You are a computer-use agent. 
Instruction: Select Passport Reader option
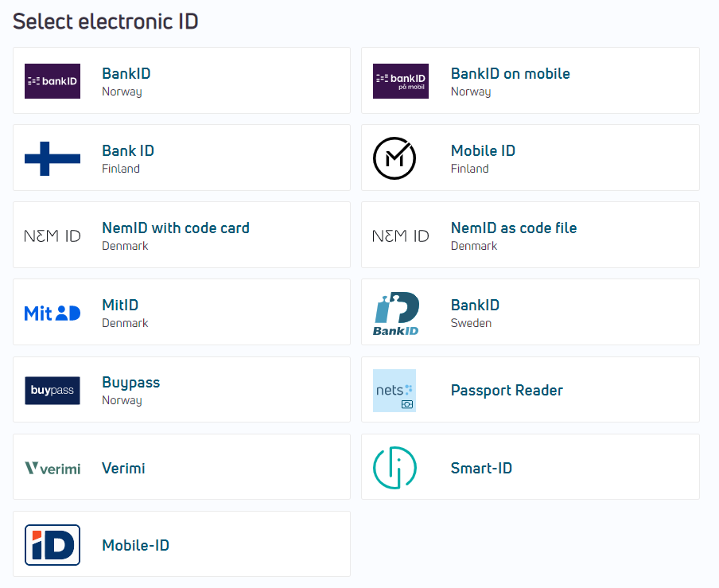coord(530,389)
